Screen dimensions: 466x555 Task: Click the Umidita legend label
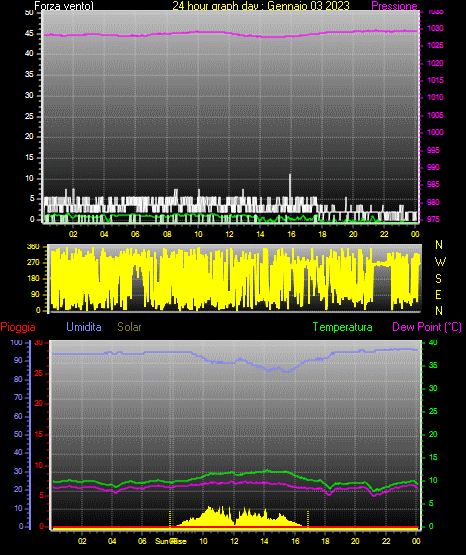click(84, 327)
